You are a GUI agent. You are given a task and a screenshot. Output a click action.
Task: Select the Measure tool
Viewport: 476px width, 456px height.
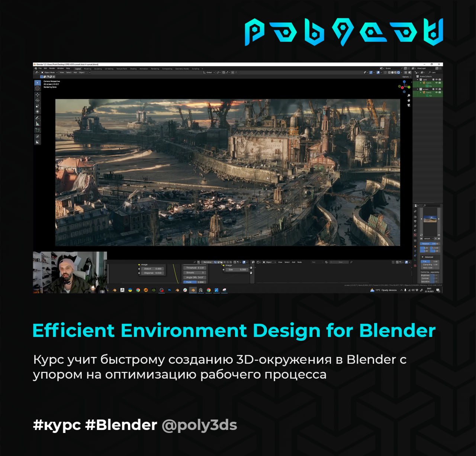[38, 124]
